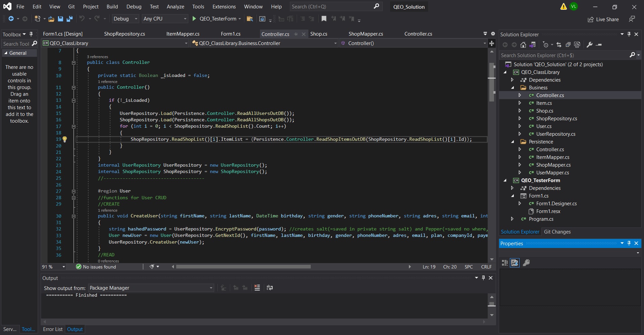Click Preview Selected Items icon

coord(599,45)
